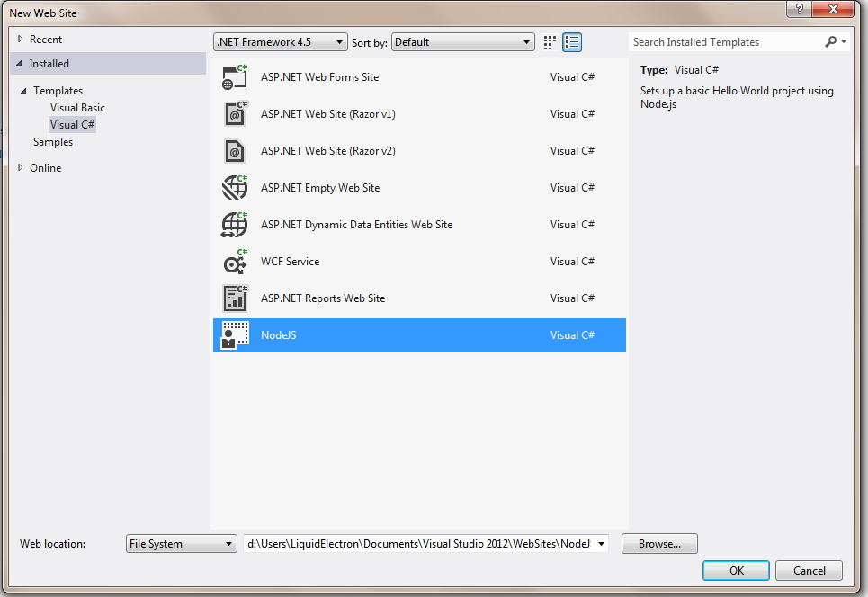Select the ASP.NET Empty Web Site icon

pos(234,187)
